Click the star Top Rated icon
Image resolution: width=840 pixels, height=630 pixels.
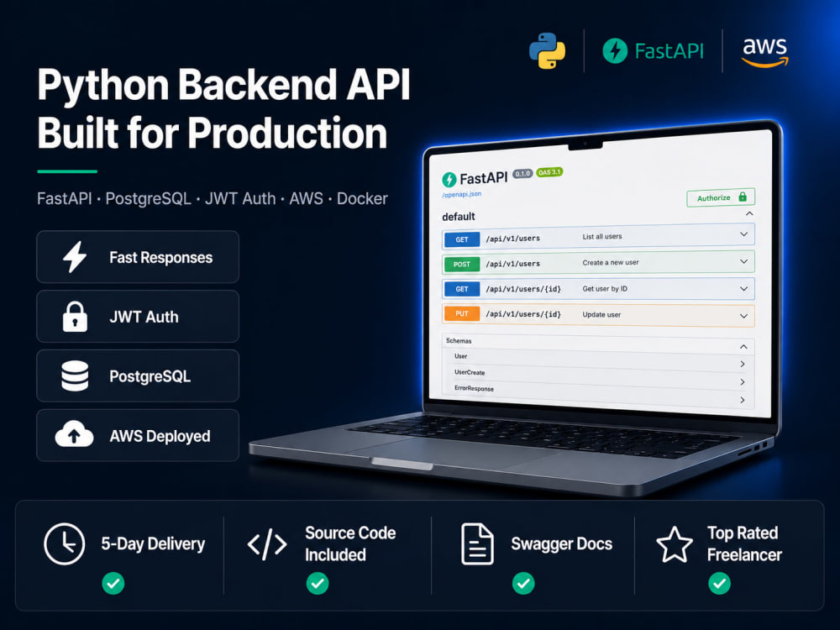point(675,544)
